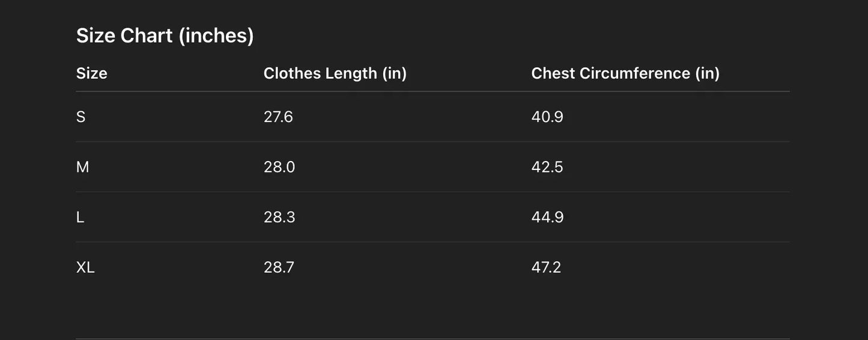Select the XL size row label
This screenshot has height=340, width=868.
pos(85,267)
